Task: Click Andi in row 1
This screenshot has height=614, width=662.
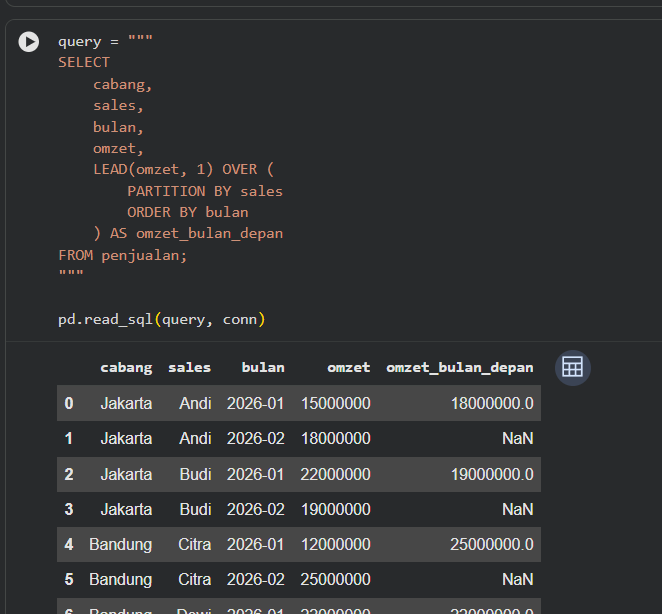Action: (x=195, y=438)
